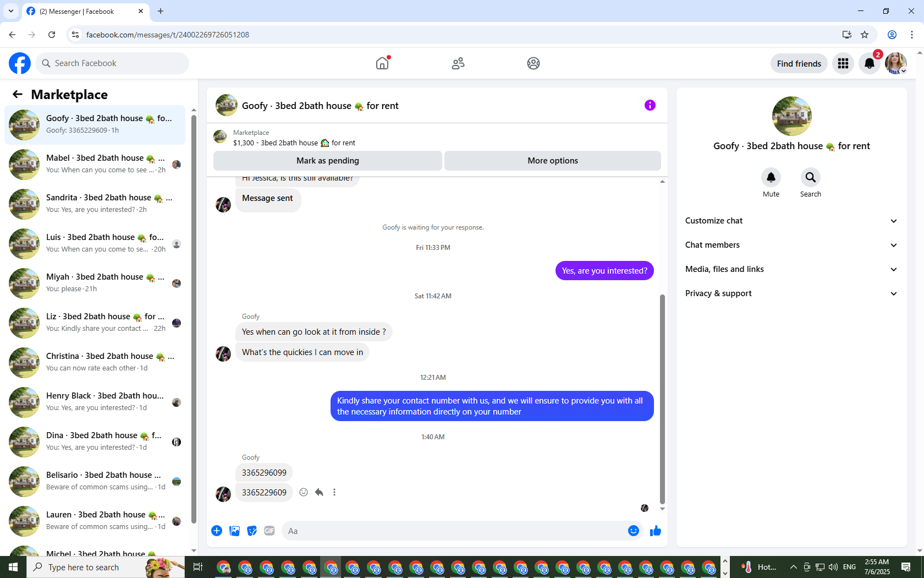
Task: Open a new browser tab
Action: coord(161,11)
